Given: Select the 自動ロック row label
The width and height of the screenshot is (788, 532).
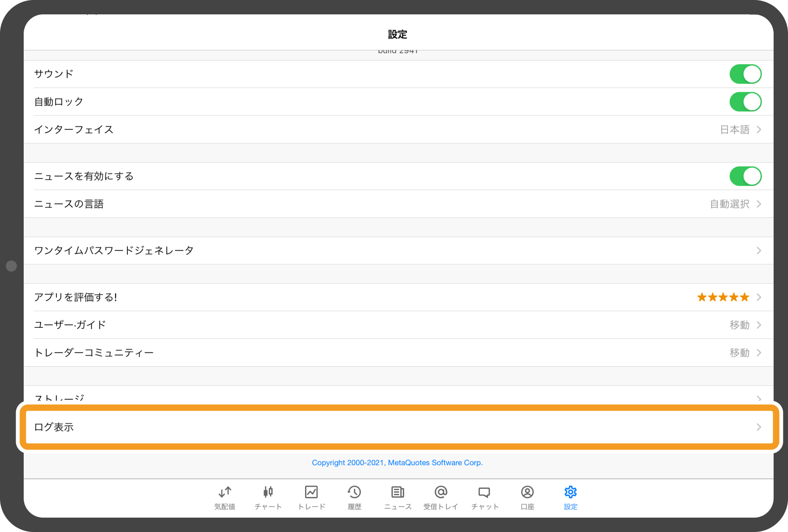Looking at the screenshot, I should click(59, 102).
